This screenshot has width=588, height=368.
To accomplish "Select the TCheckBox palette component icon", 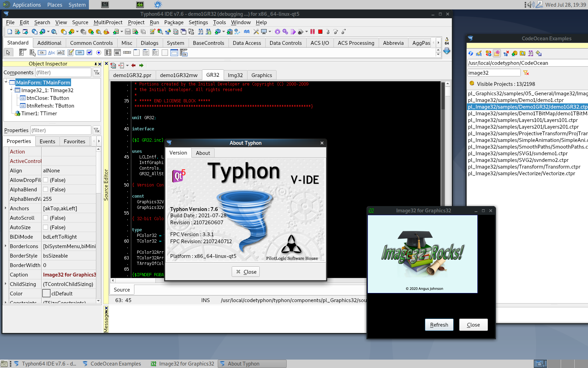I will [89, 53].
